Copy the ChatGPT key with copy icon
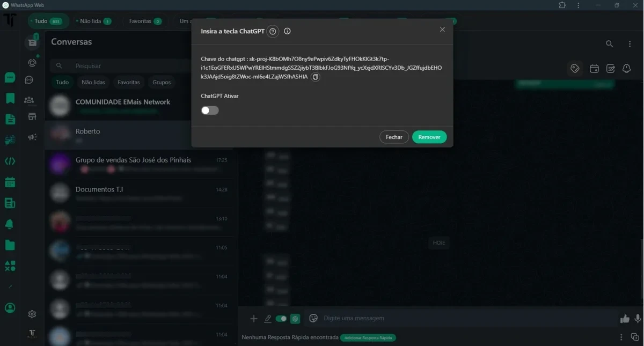 click(316, 77)
